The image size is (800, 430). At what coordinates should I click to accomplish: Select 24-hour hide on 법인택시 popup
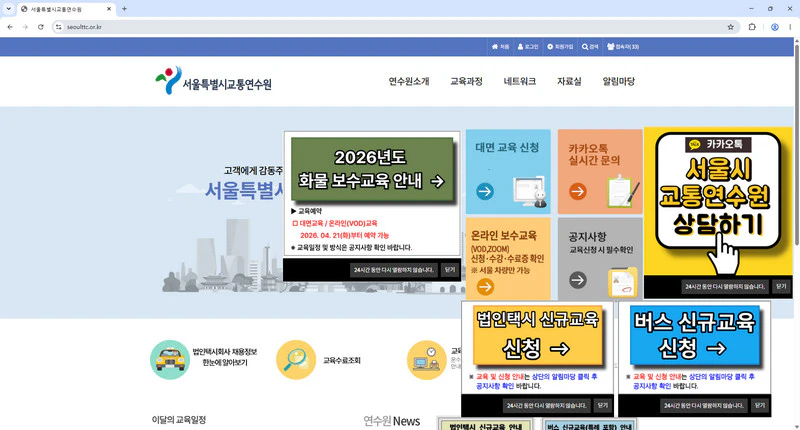546,406
